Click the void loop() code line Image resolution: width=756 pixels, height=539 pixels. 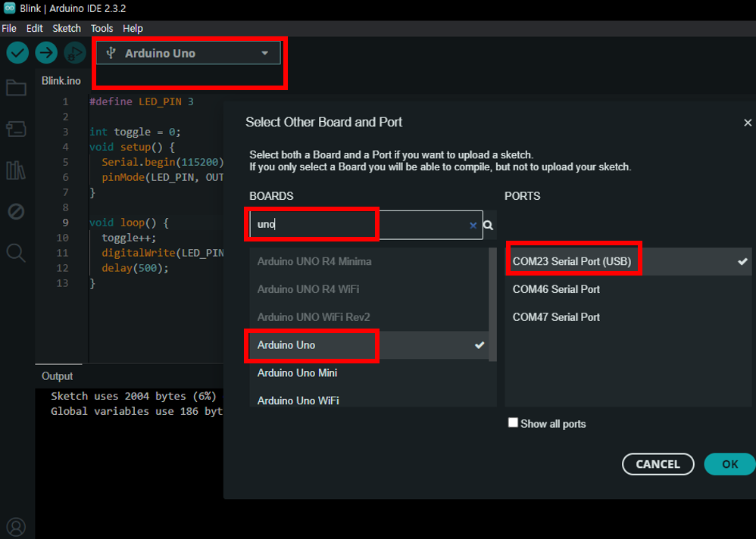[130, 223]
